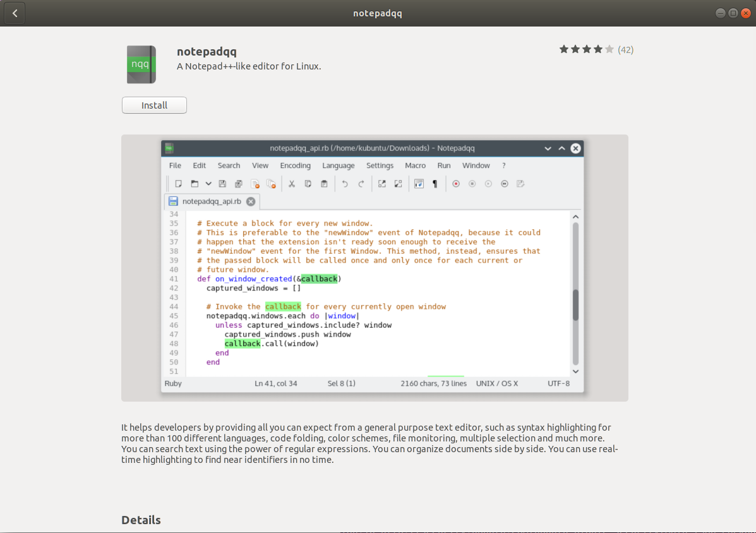756x533 pixels.
Task: Toggle word wrap icon in preview toolbar
Action: [419, 184]
